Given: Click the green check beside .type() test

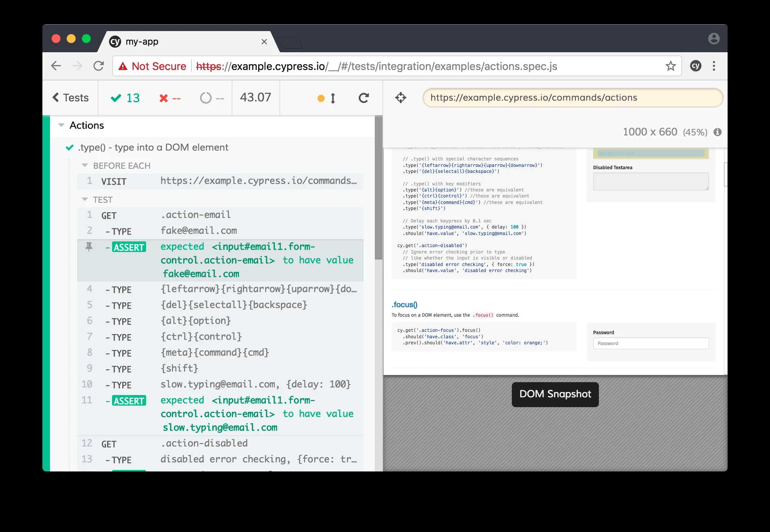Looking at the screenshot, I should click(70, 148).
